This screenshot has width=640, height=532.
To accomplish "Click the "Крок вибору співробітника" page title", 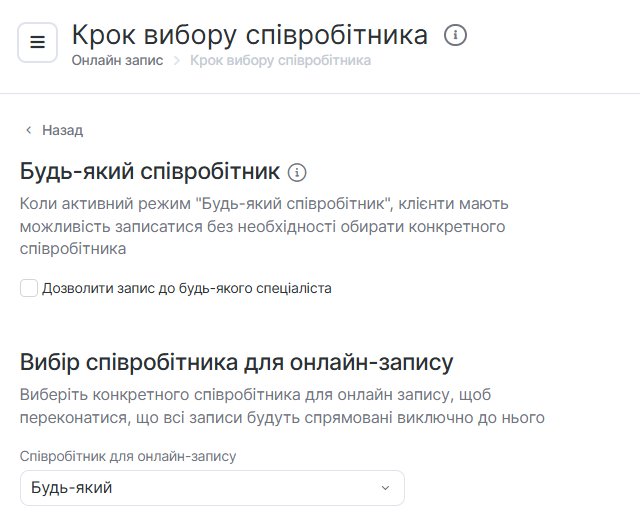I will point(250,36).
